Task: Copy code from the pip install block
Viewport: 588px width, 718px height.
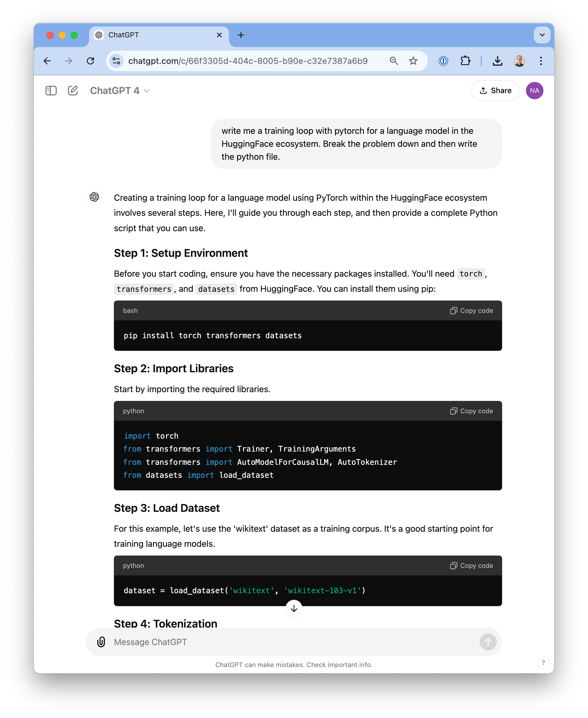Action: pos(471,310)
